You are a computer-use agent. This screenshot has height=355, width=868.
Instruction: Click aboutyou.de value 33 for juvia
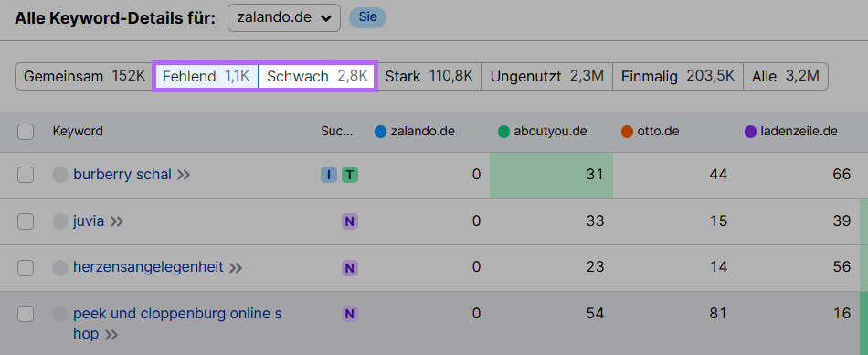pos(595,221)
